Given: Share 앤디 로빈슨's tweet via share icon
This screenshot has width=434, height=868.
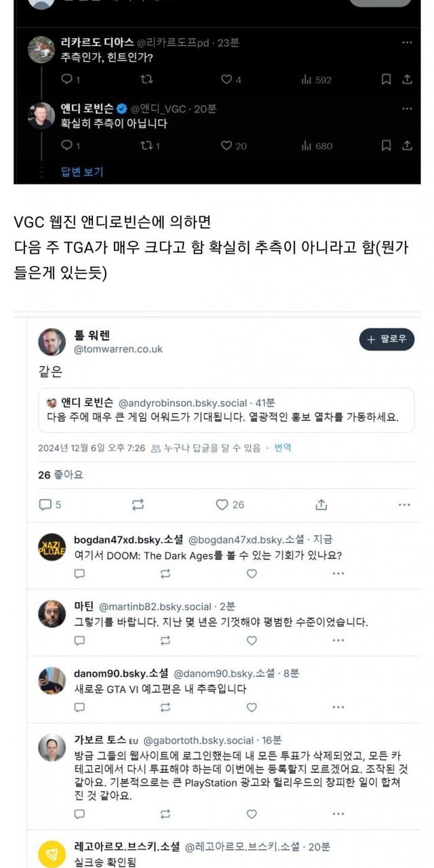Looking at the screenshot, I should tap(407, 145).
